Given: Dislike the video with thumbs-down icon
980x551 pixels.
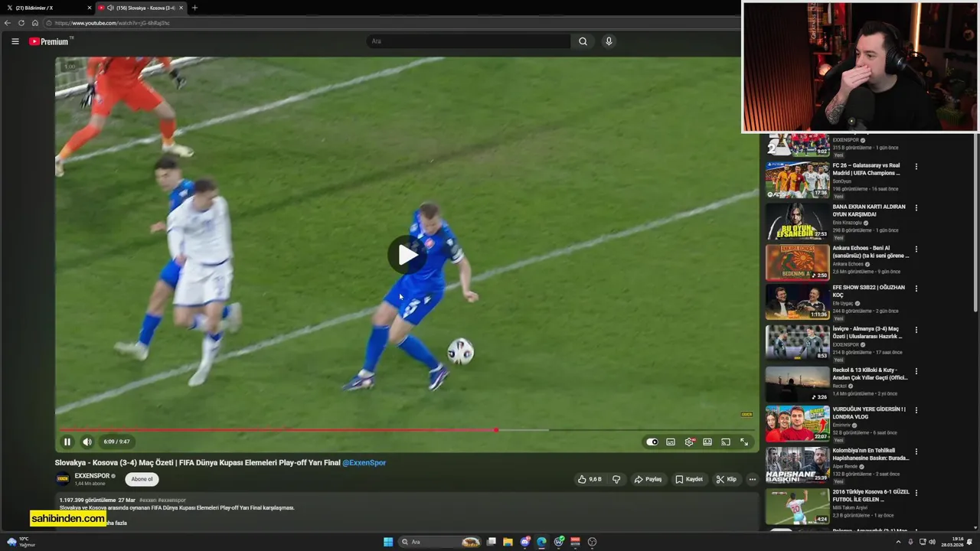Looking at the screenshot, I should click(x=616, y=479).
